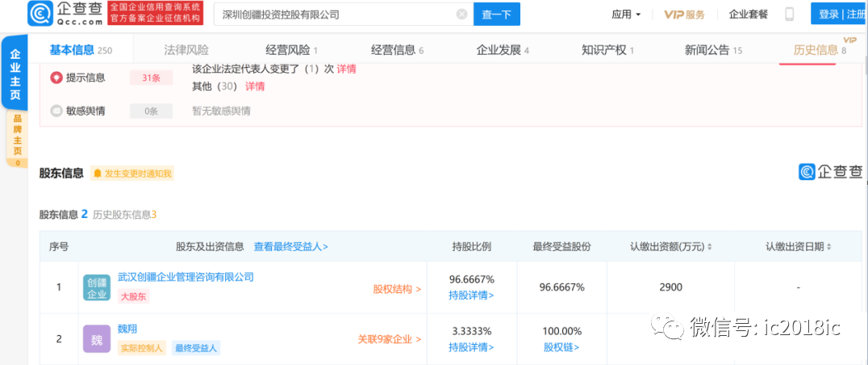Open 企业套餐 link

pyautogui.click(x=747, y=15)
